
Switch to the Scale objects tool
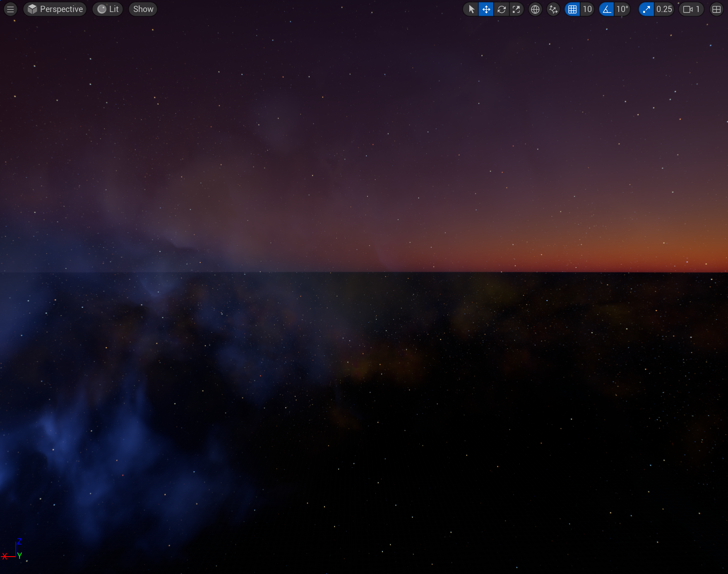(x=516, y=9)
